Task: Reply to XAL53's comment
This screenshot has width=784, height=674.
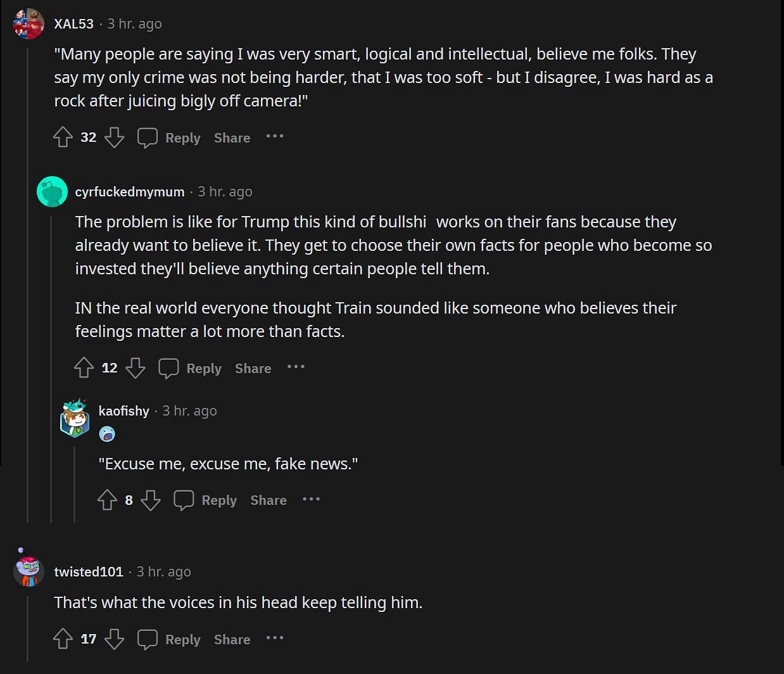Action: (169, 137)
